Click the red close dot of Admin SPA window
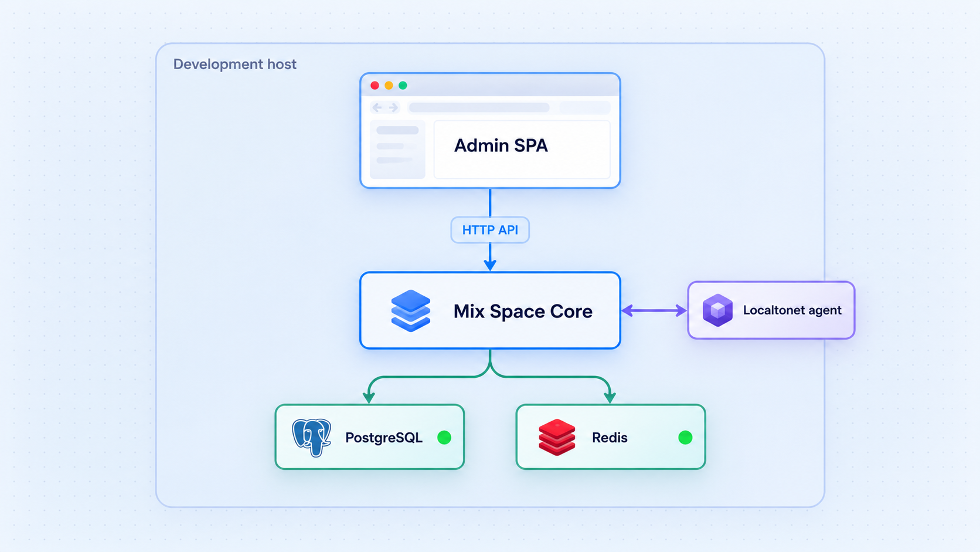The width and height of the screenshot is (980, 552). tap(375, 86)
